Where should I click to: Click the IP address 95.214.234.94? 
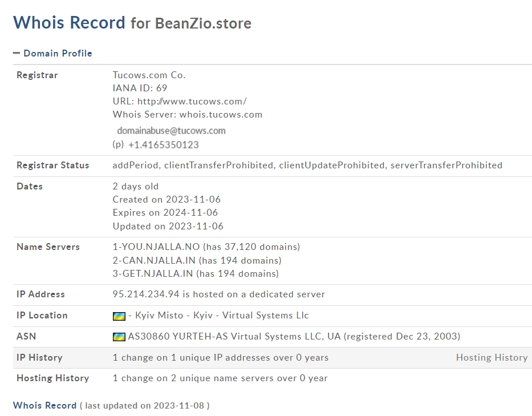(146, 294)
